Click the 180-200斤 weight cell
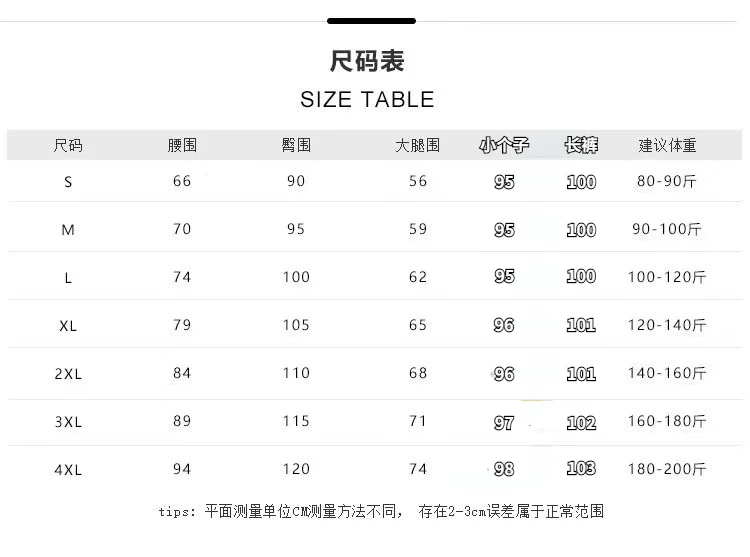 click(667, 469)
